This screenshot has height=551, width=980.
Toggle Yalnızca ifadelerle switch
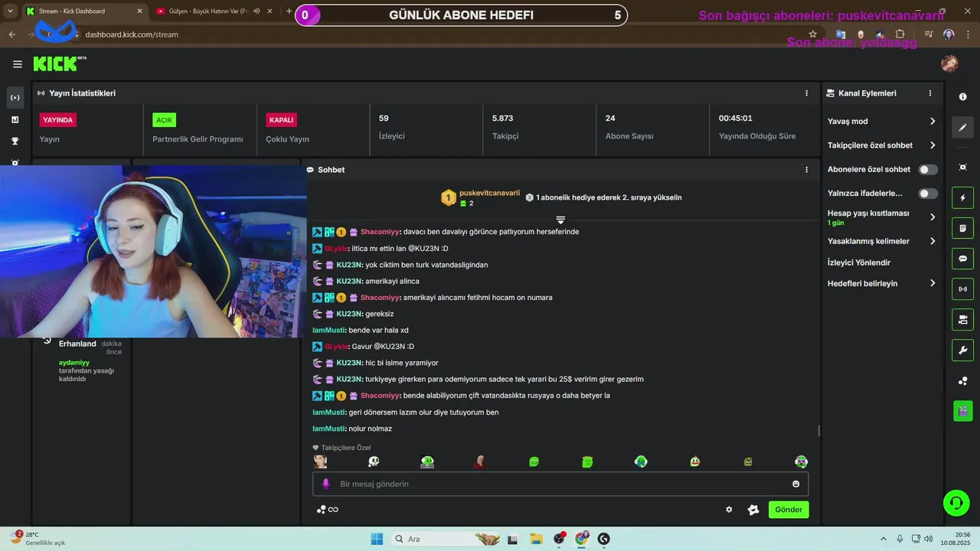point(928,194)
